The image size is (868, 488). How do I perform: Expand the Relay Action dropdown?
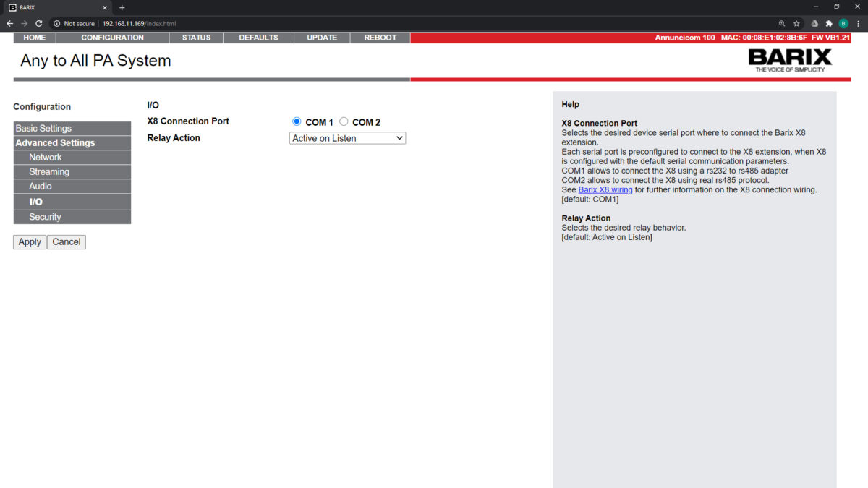(347, 138)
